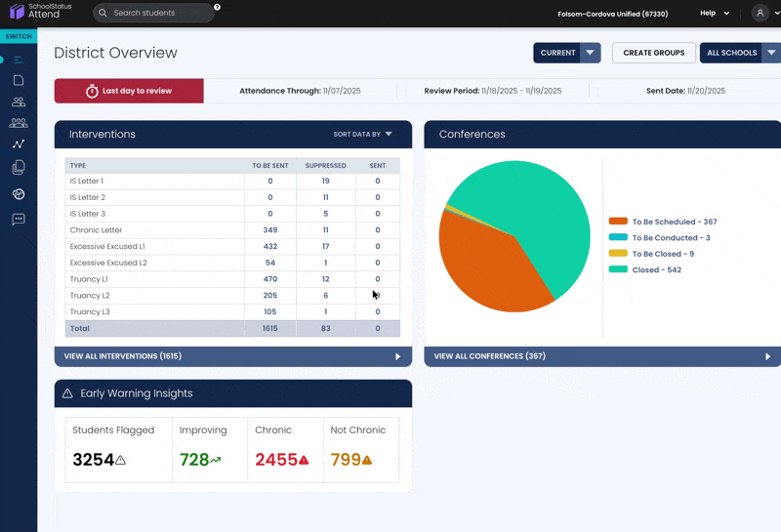This screenshot has width=781, height=532.
Task: Open the three-person groups icon in sidebar
Action: pos(19,123)
